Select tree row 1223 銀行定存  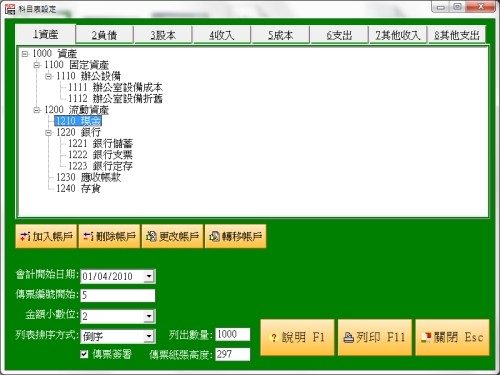(x=100, y=166)
